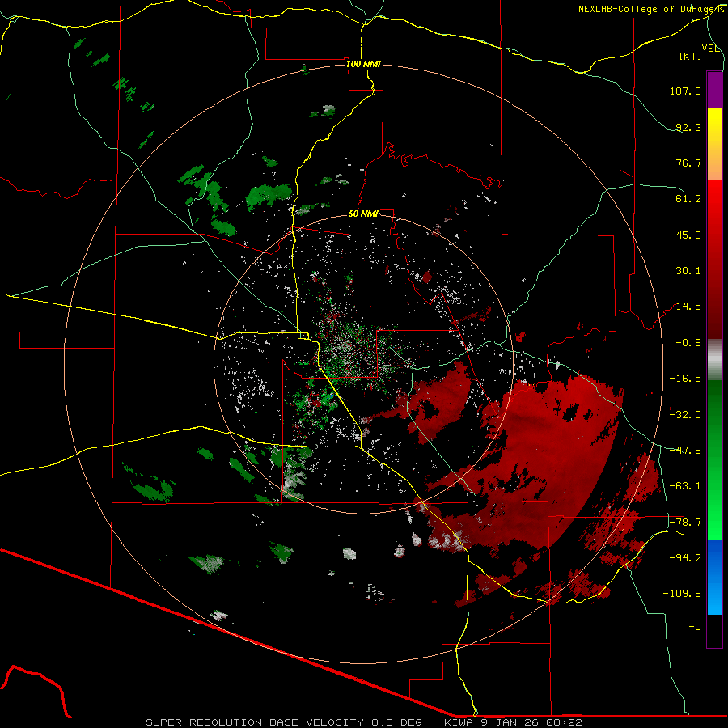Click the red segment of the color bar

coord(714,259)
